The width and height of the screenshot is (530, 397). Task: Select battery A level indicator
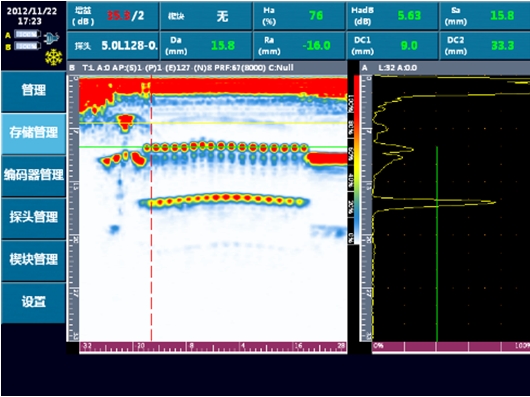tap(27, 34)
